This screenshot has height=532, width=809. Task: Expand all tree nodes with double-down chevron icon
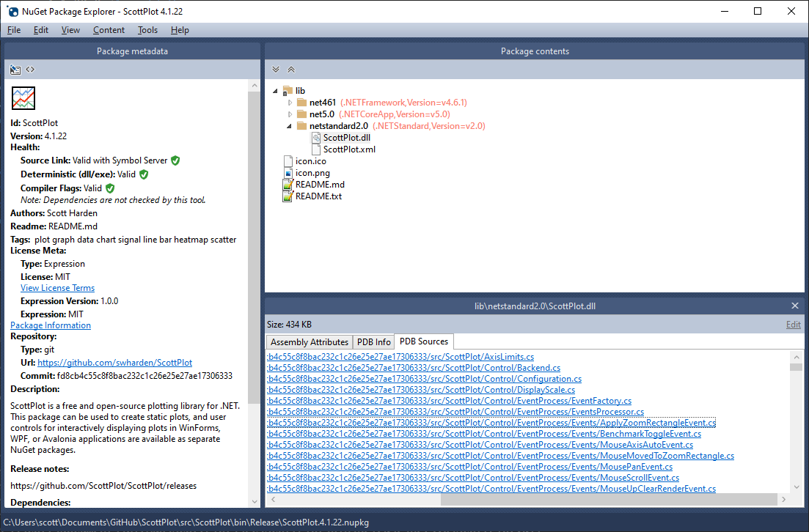coord(275,69)
